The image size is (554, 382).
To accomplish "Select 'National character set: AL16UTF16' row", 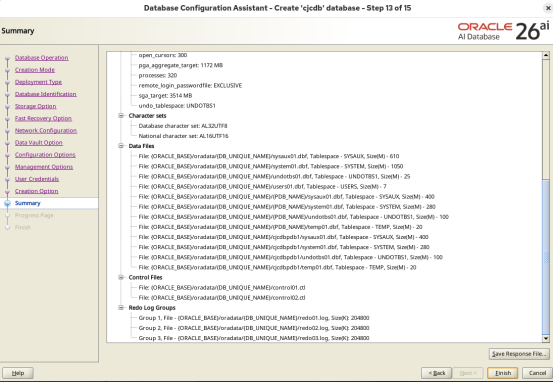I will click(183, 136).
